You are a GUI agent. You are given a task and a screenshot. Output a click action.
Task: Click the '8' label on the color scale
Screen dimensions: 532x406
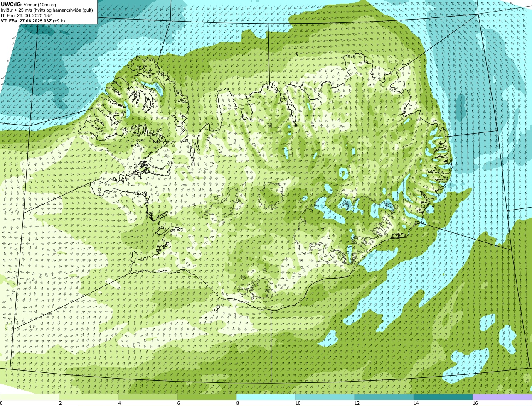(x=238, y=403)
